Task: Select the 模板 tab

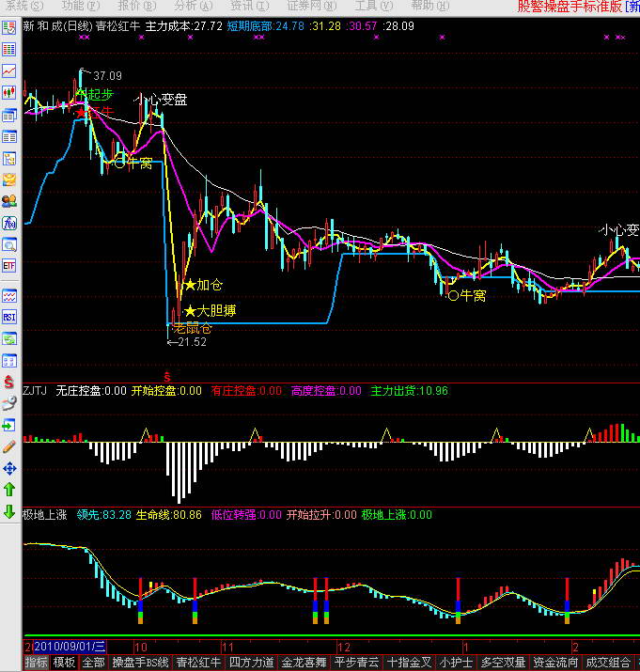Action: pos(64,663)
